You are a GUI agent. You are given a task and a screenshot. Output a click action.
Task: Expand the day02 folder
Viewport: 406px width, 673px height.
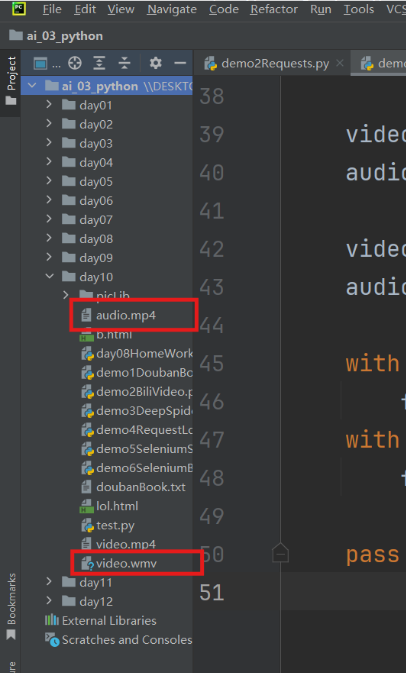pos(49,124)
